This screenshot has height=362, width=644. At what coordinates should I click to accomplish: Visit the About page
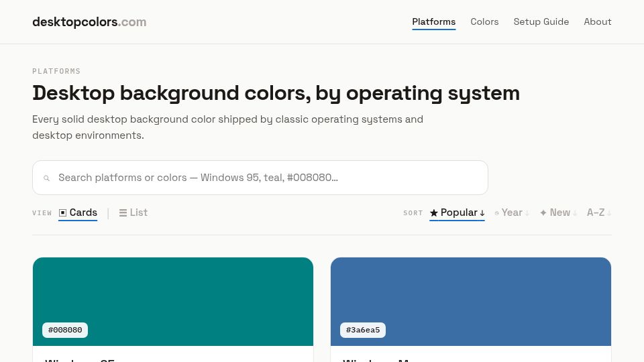pyautogui.click(x=598, y=21)
